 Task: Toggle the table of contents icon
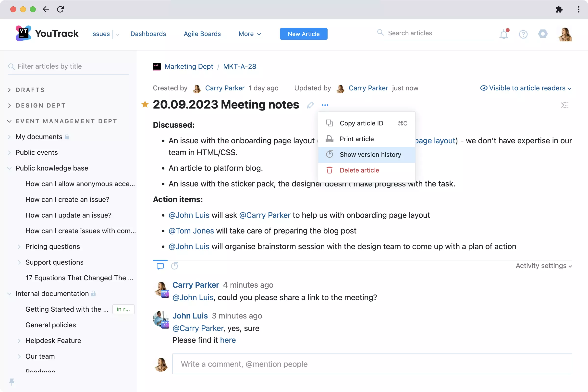[x=565, y=105]
